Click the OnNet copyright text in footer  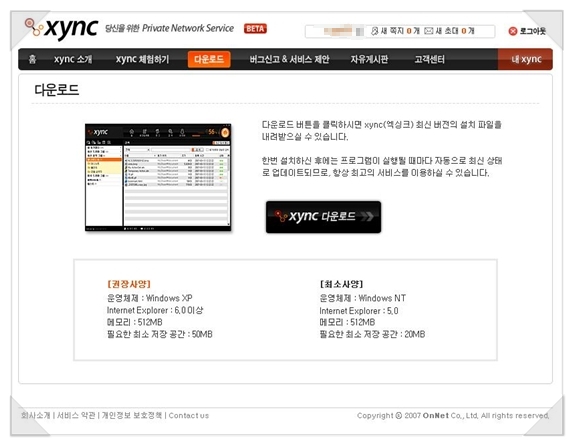tap(453, 415)
